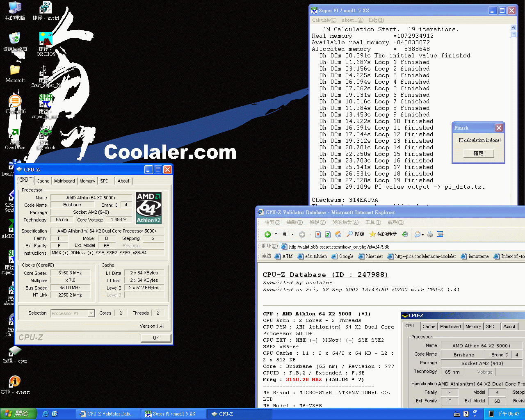
Task: Click the IE Forward arrow button
Action: (302, 234)
